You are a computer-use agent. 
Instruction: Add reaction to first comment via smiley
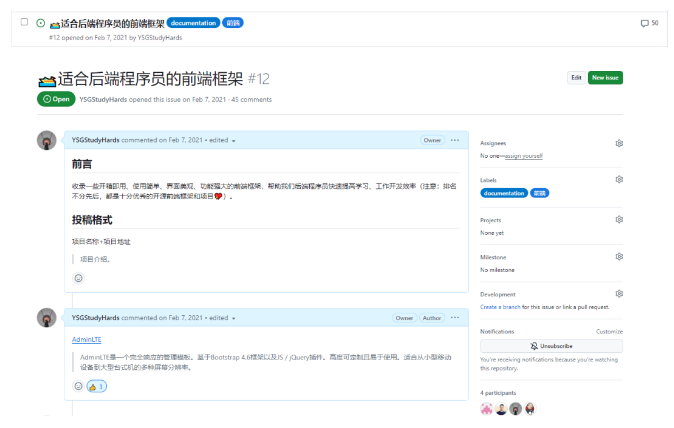[78, 278]
